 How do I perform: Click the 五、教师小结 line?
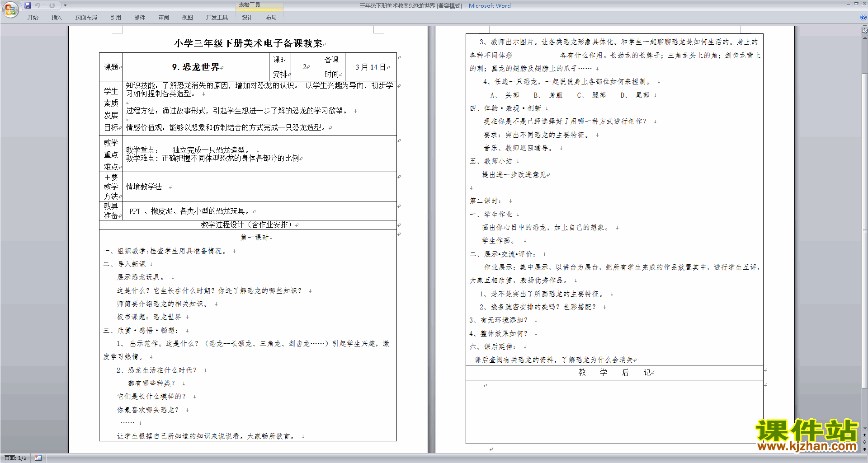[x=491, y=161]
